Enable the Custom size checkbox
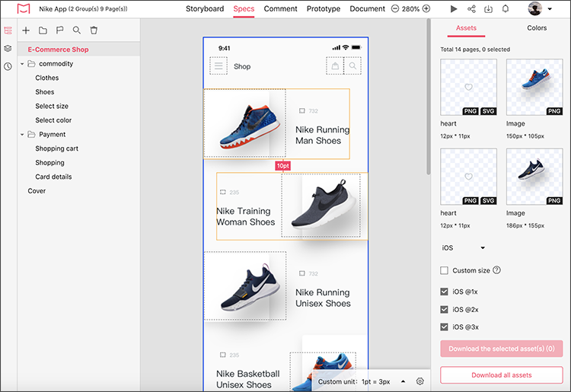 pyautogui.click(x=445, y=270)
